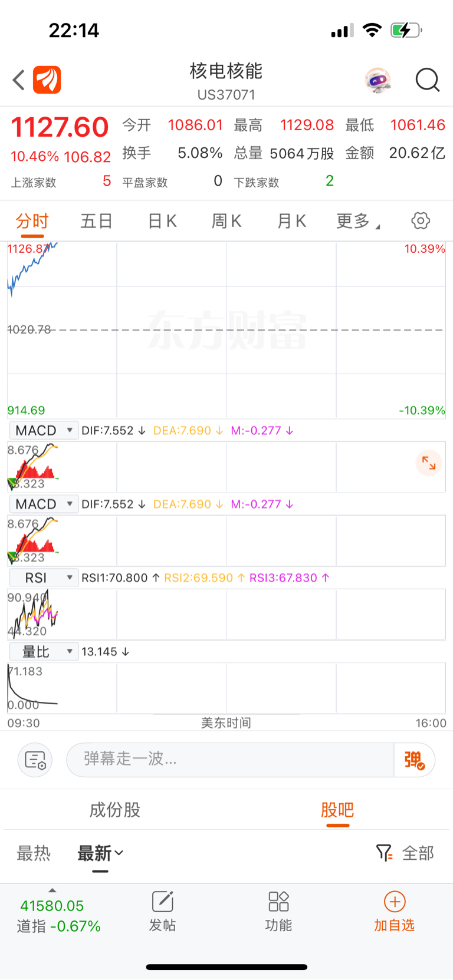The image size is (453, 980).
Task: Tap the back arrow icon
Action: click(x=19, y=80)
